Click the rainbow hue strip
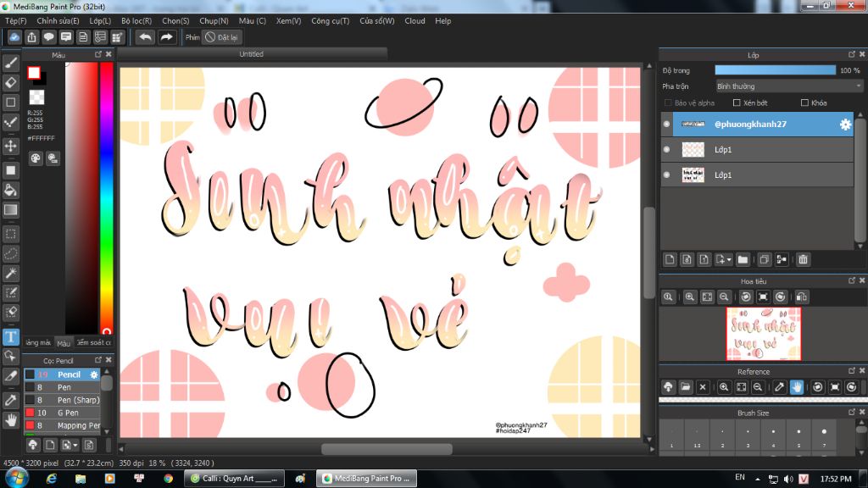The height and width of the screenshot is (488, 868). click(x=106, y=198)
